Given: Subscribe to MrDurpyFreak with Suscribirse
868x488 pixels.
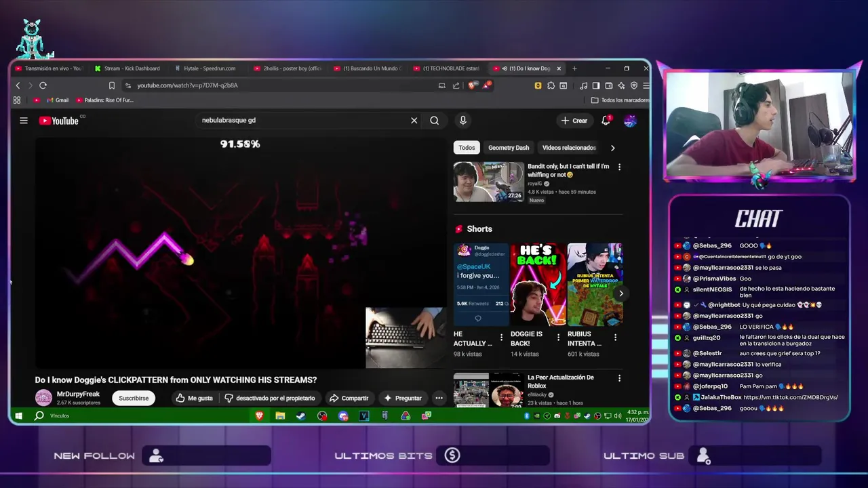Looking at the screenshot, I should [134, 398].
